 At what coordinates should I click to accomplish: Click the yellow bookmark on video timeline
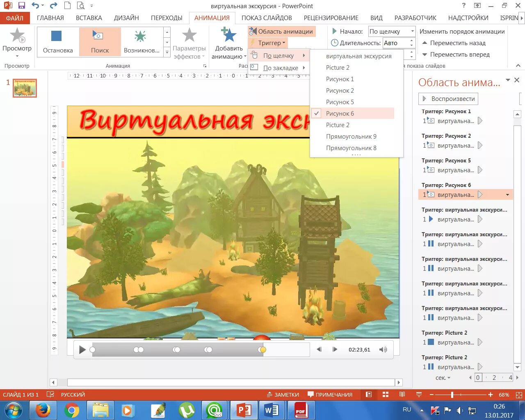pyautogui.click(x=263, y=350)
